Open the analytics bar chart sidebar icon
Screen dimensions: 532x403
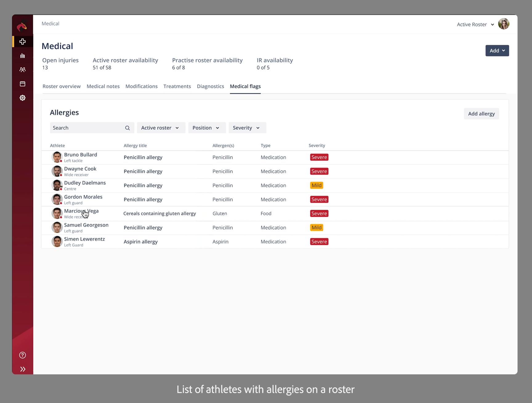coord(22,56)
